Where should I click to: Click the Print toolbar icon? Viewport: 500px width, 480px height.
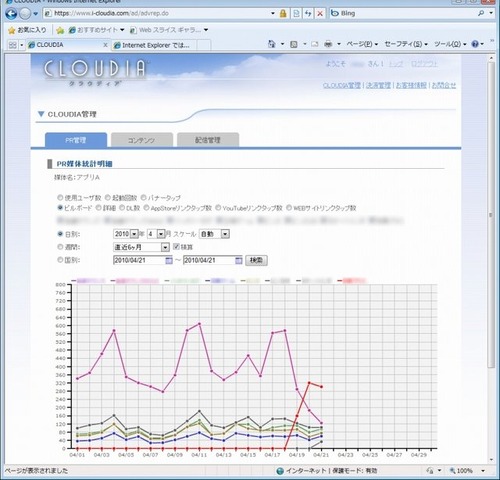pos(328,44)
